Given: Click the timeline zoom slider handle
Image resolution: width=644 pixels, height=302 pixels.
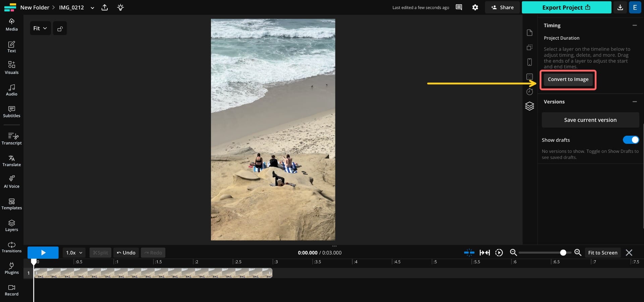Looking at the screenshot, I should [x=563, y=253].
